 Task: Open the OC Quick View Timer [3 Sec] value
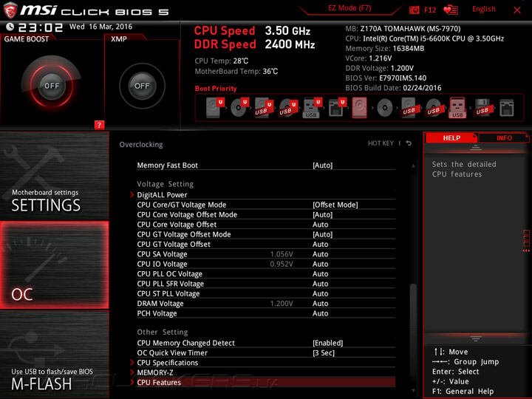coord(324,352)
